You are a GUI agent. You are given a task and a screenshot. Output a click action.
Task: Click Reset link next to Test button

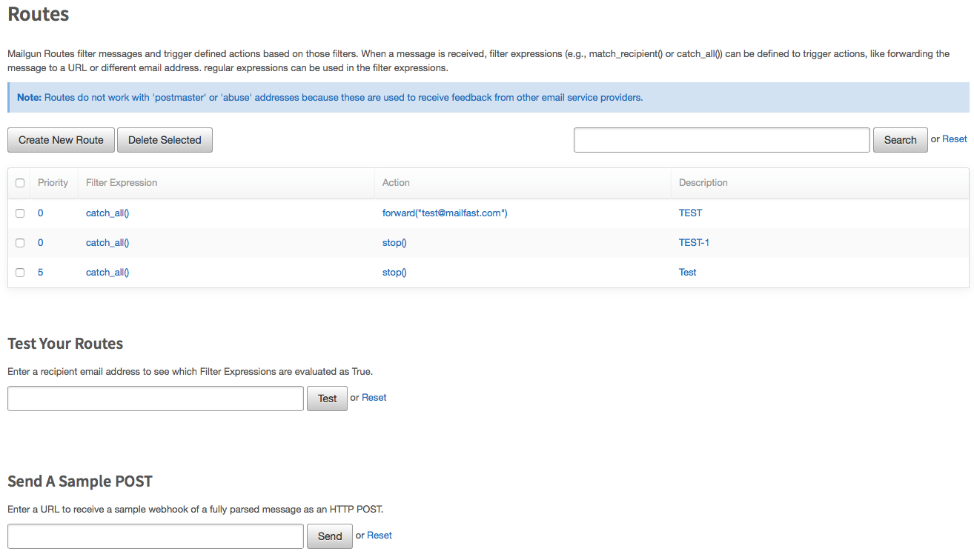[374, 398]
